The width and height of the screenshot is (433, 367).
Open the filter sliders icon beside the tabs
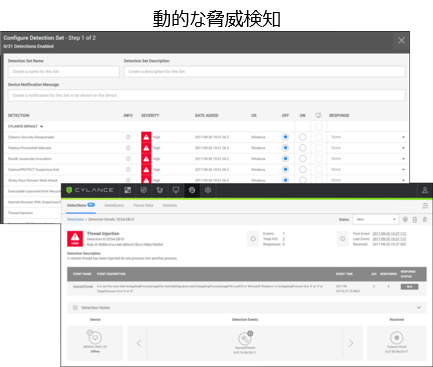click(425, 206)
